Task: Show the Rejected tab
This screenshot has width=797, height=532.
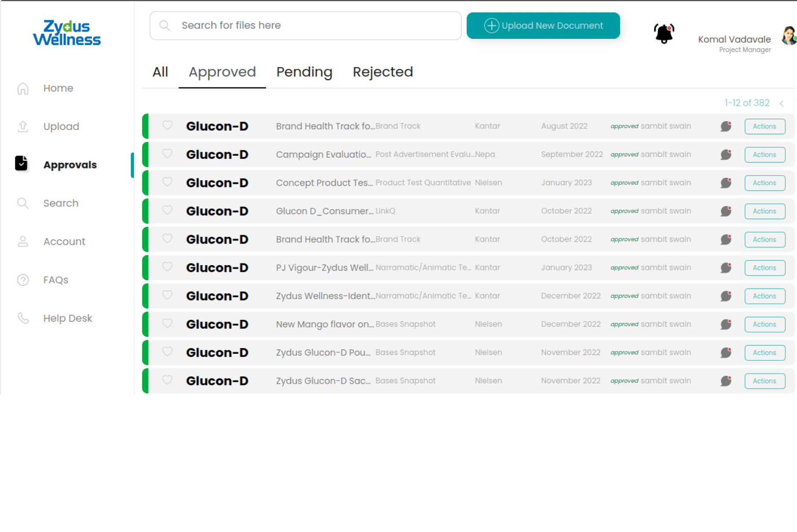Action: [x=383, y=72]
